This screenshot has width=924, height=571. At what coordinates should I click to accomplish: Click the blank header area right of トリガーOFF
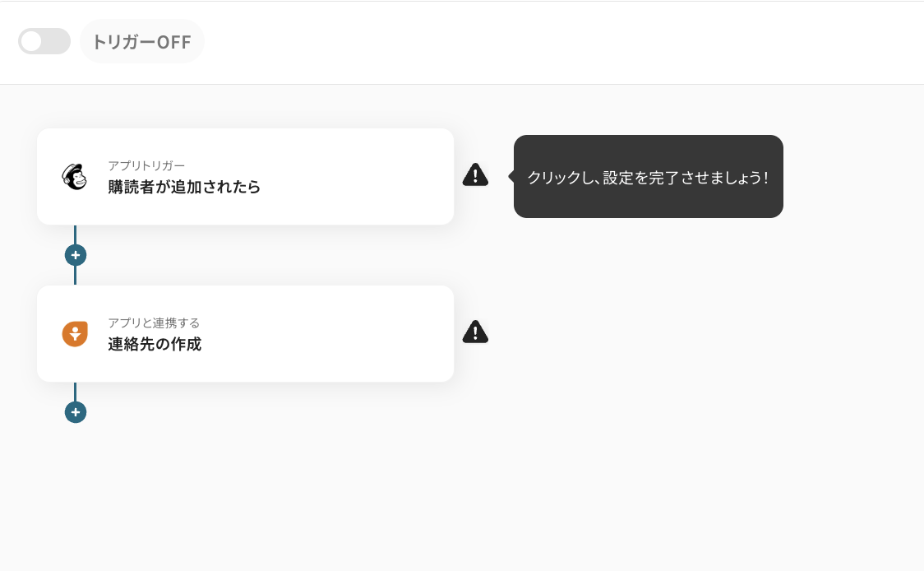pyautogui.click(x=559, y=42)
